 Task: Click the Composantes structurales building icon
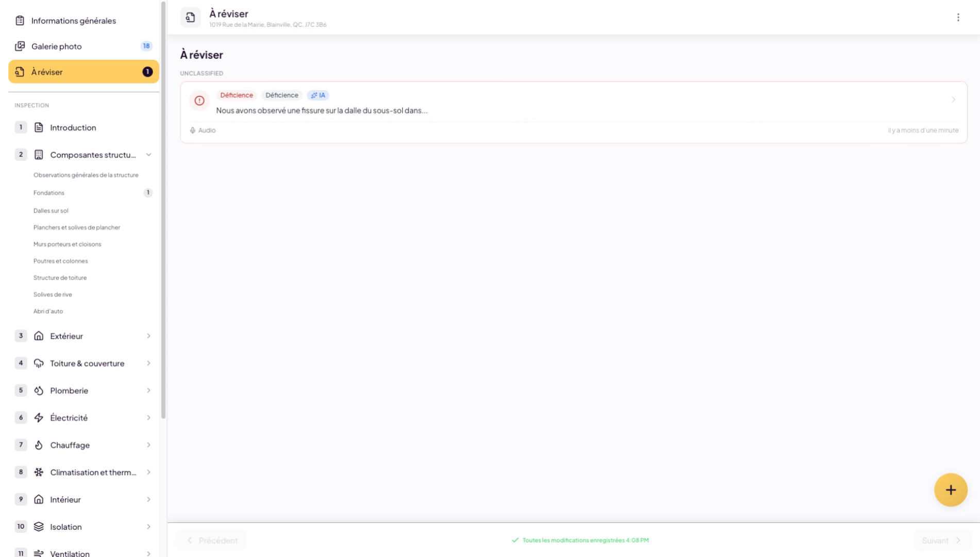39,155
